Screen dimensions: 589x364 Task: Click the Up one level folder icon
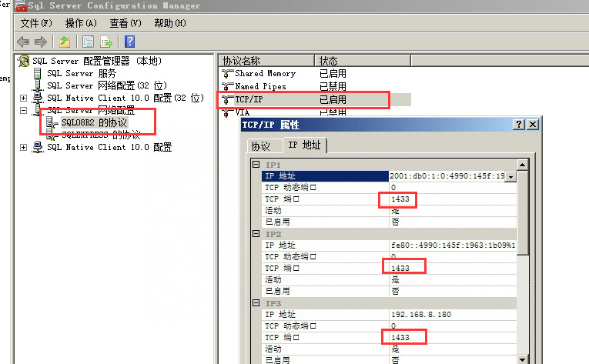click(x=65, y=42)
